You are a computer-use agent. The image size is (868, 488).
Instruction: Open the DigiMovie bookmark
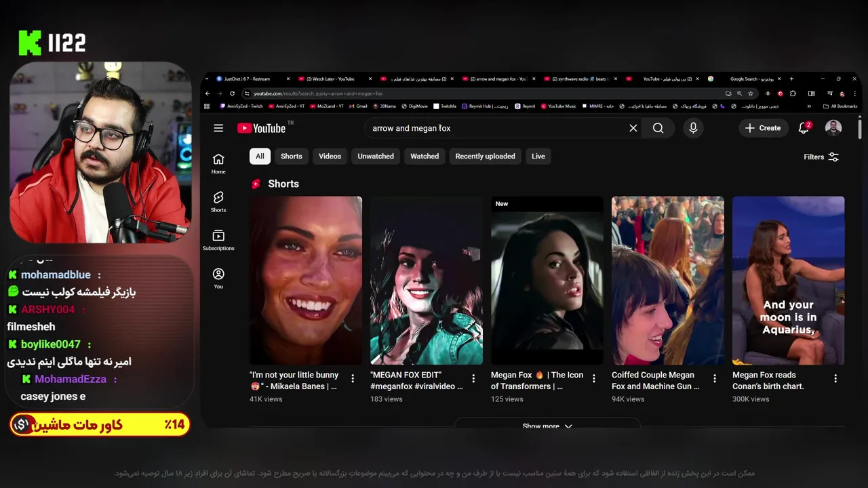tap(414, 106)
